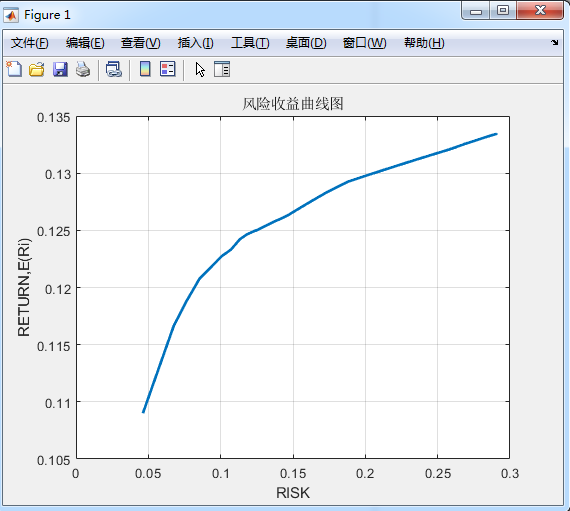570x511 pixels.
Task: Click the x-axis label RISK
Action: point(293,493)
